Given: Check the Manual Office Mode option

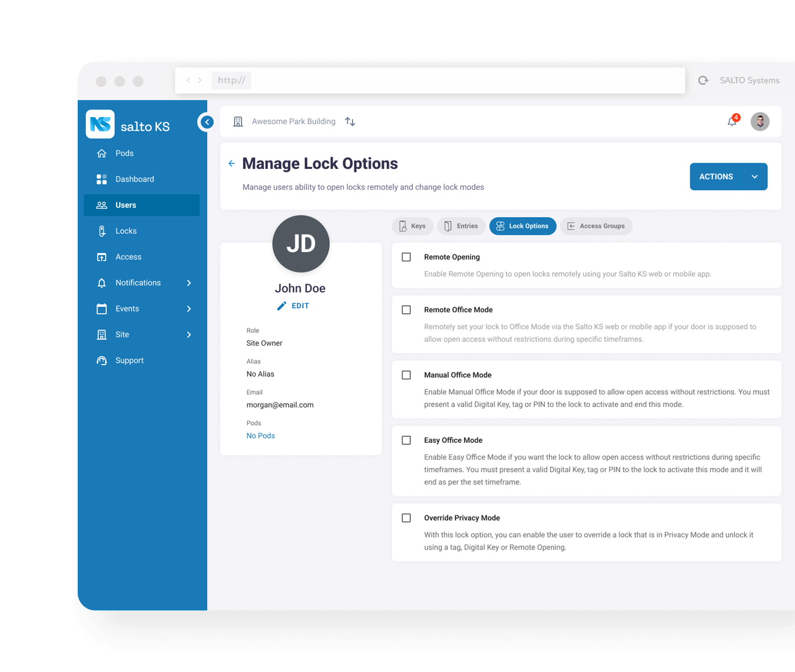Looking at the screenshot, I should (x=406, y=375).
